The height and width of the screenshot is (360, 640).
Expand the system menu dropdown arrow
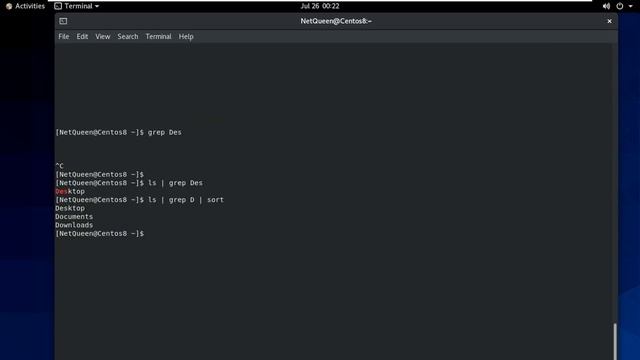[631, 7]
